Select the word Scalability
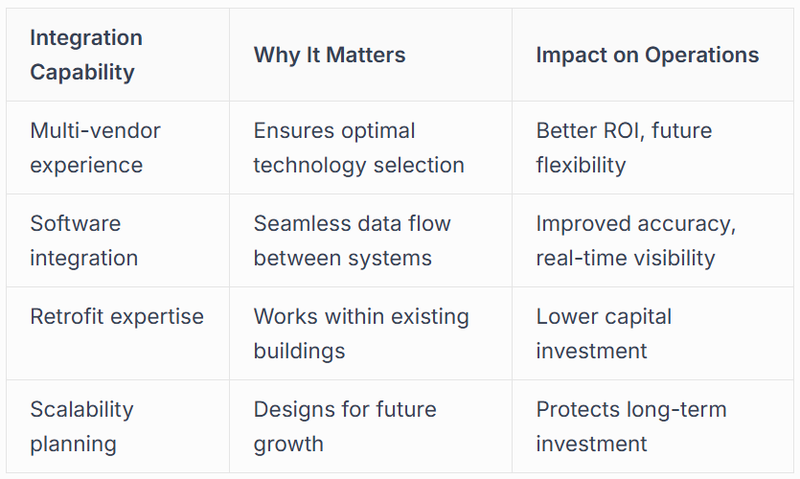Screen dimensions: 800x479 click(x=82, y=410)
